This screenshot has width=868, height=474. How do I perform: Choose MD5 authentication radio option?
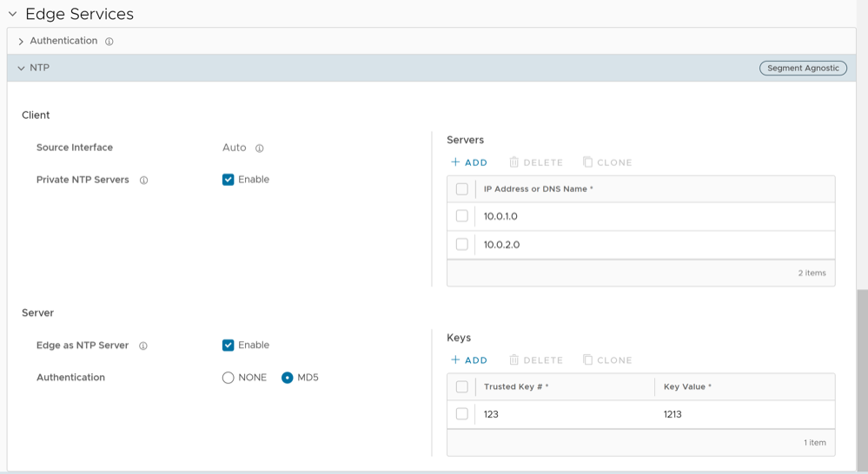tap(288, 378)
